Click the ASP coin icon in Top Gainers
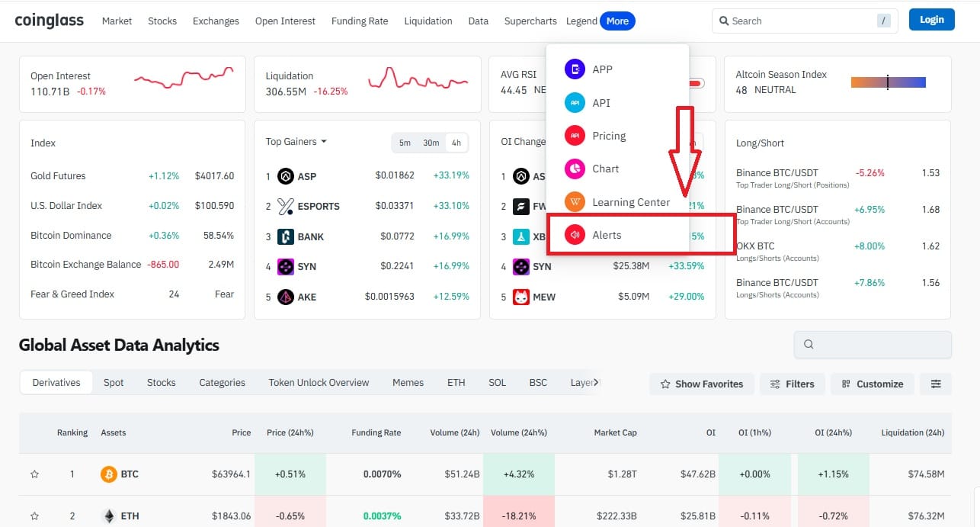 (286, 176)
